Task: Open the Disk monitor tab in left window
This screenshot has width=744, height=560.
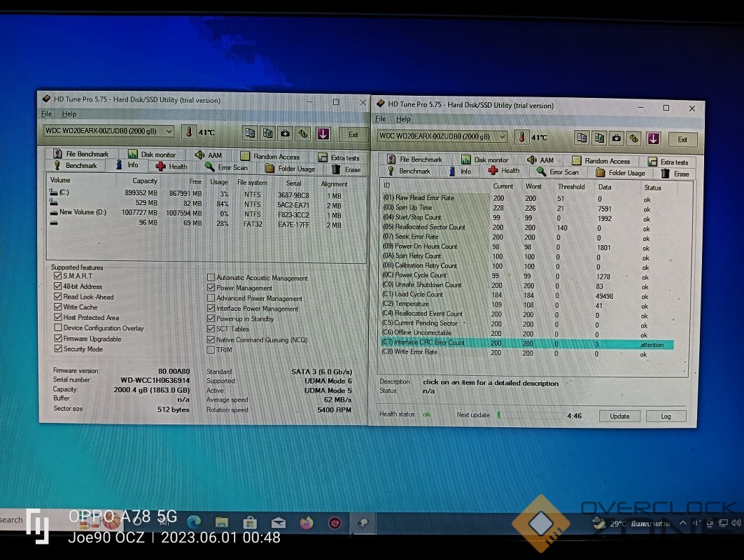Action: tap(152, 154)
